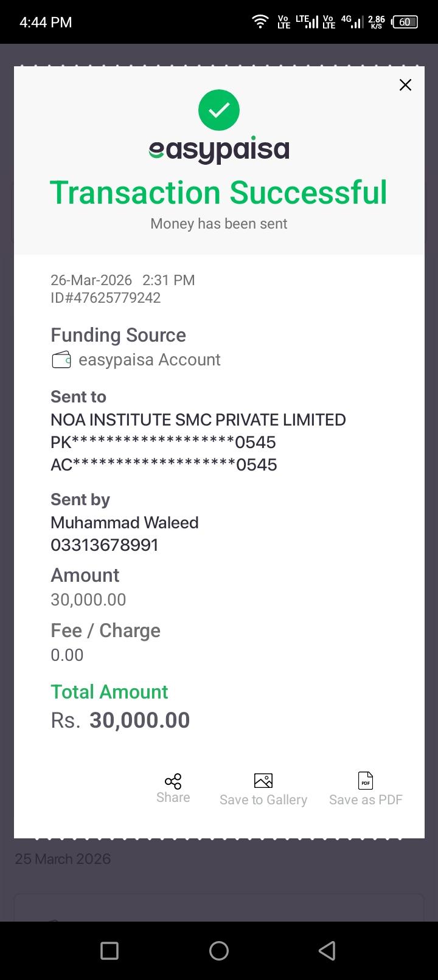
Task: Tap the wallet icon beside easypaisa Account
Action: (61, 360)
